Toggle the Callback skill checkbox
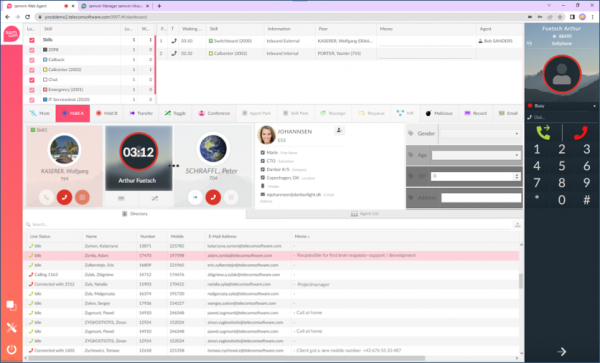 [x=32, y=60]
